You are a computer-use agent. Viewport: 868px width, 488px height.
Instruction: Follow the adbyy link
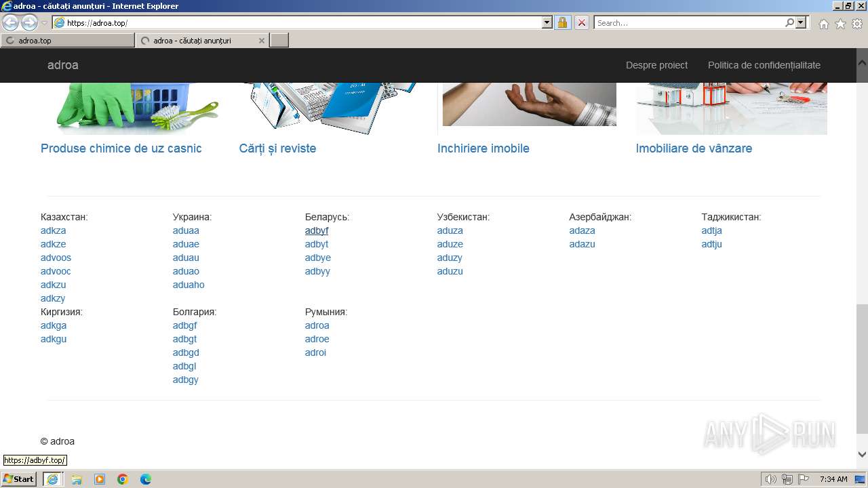(x=317, y=271)
